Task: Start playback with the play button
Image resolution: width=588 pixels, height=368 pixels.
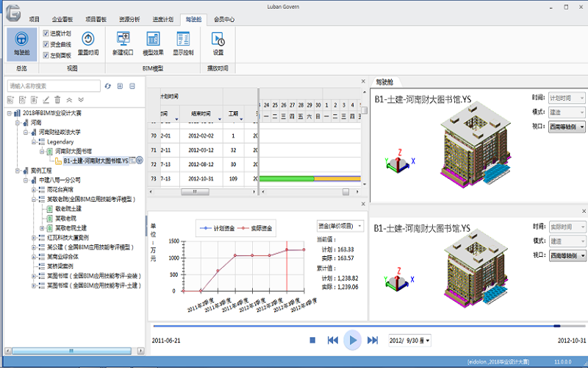Action: point(353,340)
